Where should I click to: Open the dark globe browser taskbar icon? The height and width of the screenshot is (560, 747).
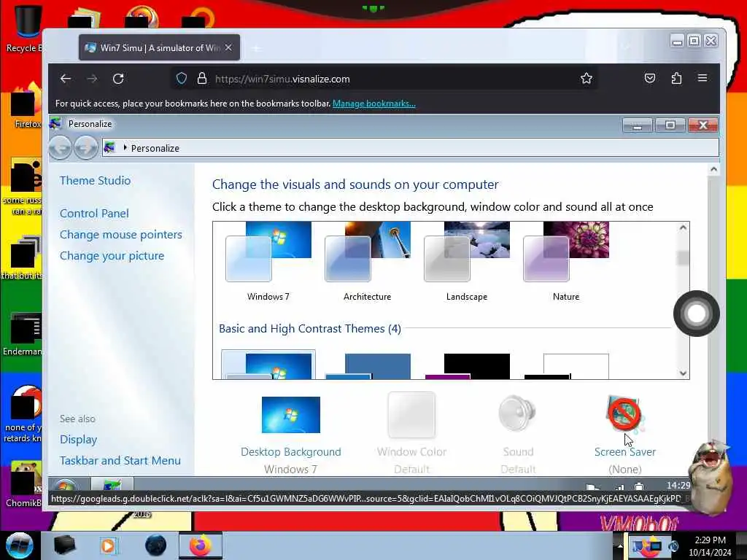click(155, 545)
